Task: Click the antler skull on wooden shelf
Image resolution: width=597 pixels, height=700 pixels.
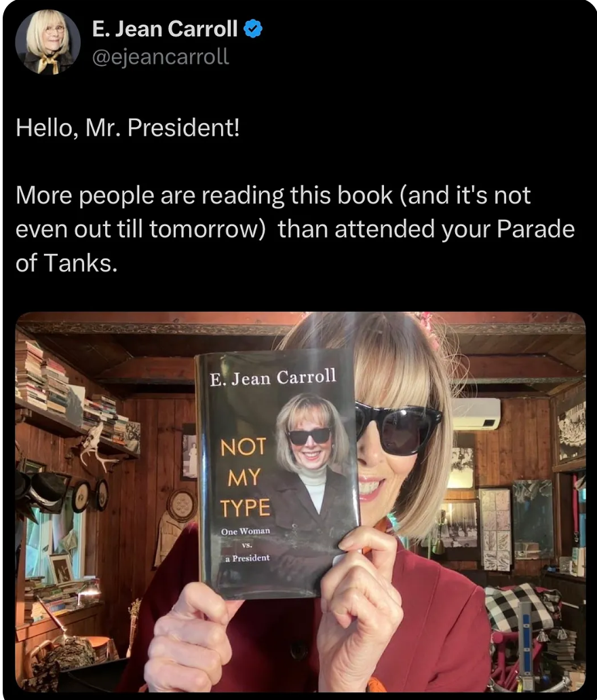Action: pyautogui.click(x=96, y=444)
